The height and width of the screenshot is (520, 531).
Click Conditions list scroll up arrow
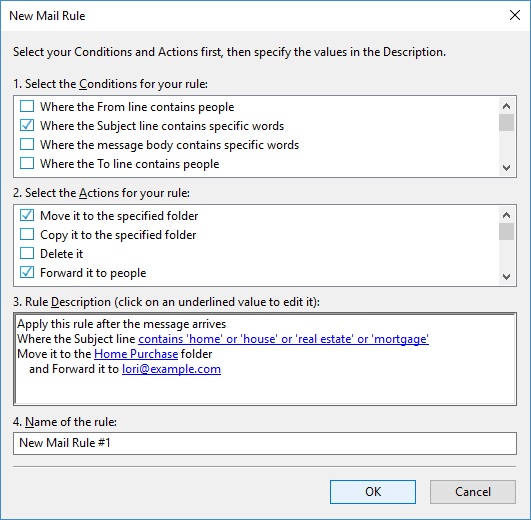pyautogui.click(x=506, y=106)
